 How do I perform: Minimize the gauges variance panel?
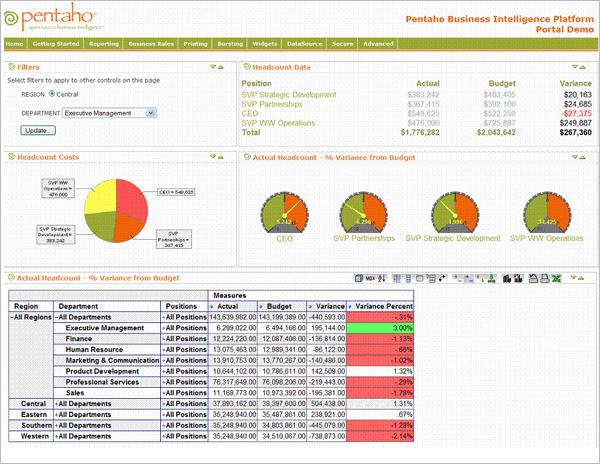coord(574,157)
